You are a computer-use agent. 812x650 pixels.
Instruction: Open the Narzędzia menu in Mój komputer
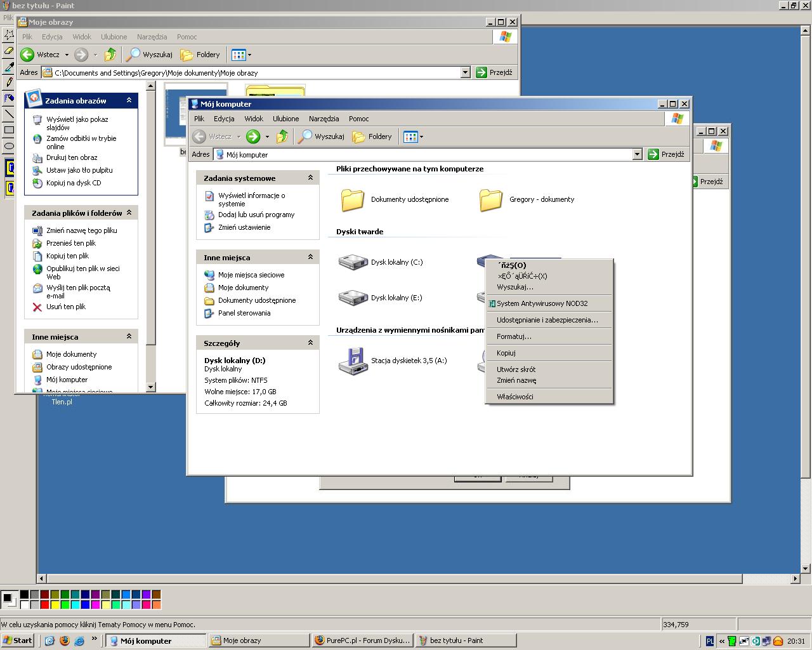click(324, 119)
